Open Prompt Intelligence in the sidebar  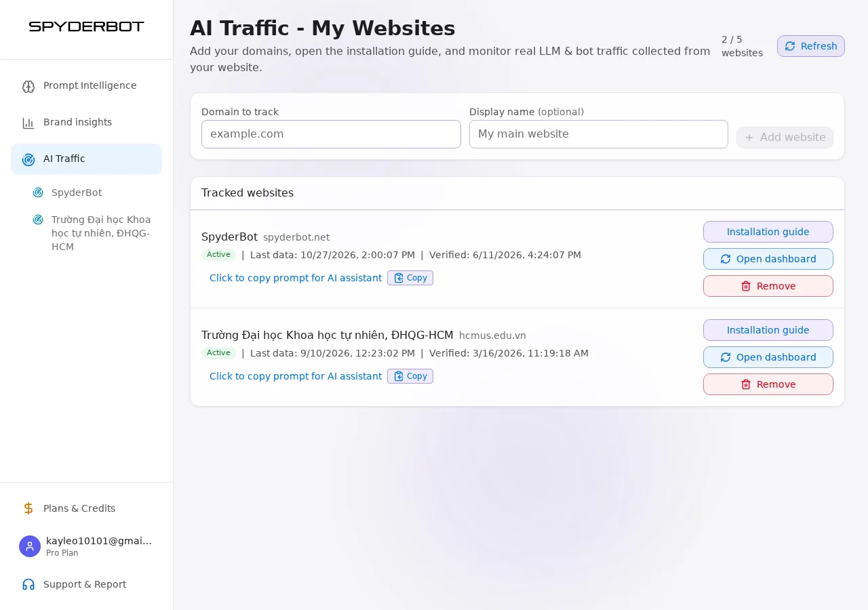(x=86, y=85)
